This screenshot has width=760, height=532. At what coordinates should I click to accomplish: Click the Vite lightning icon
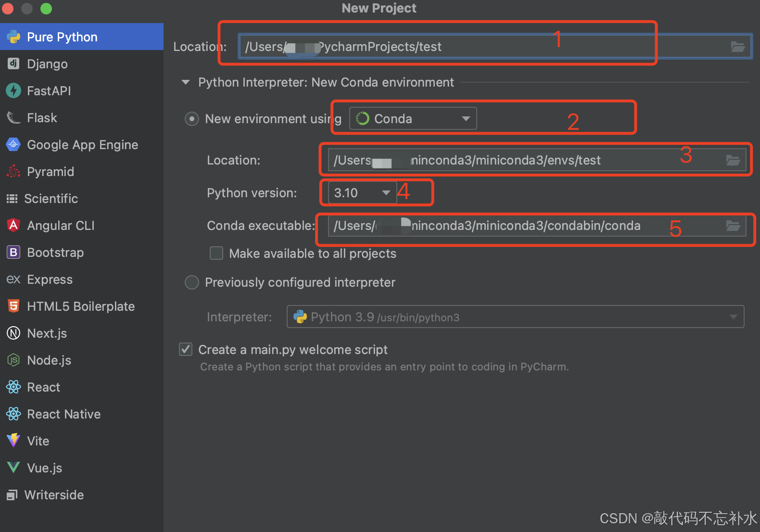(13, 441)
